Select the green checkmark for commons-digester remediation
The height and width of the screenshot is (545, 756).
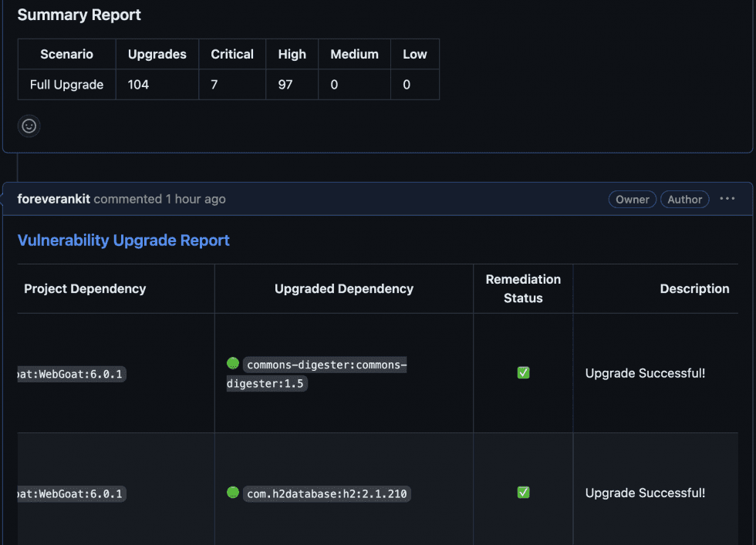[523, 372]
